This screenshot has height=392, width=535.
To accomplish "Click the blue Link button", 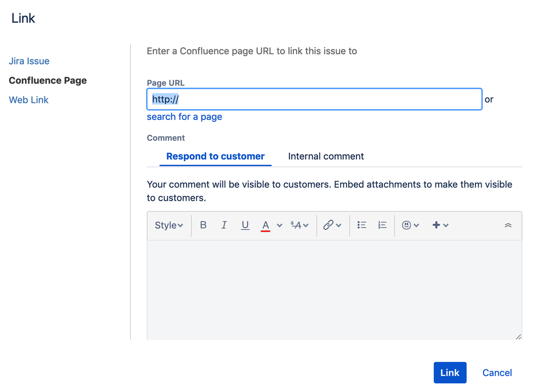I will pyautogui.click(x=450, y=373).
